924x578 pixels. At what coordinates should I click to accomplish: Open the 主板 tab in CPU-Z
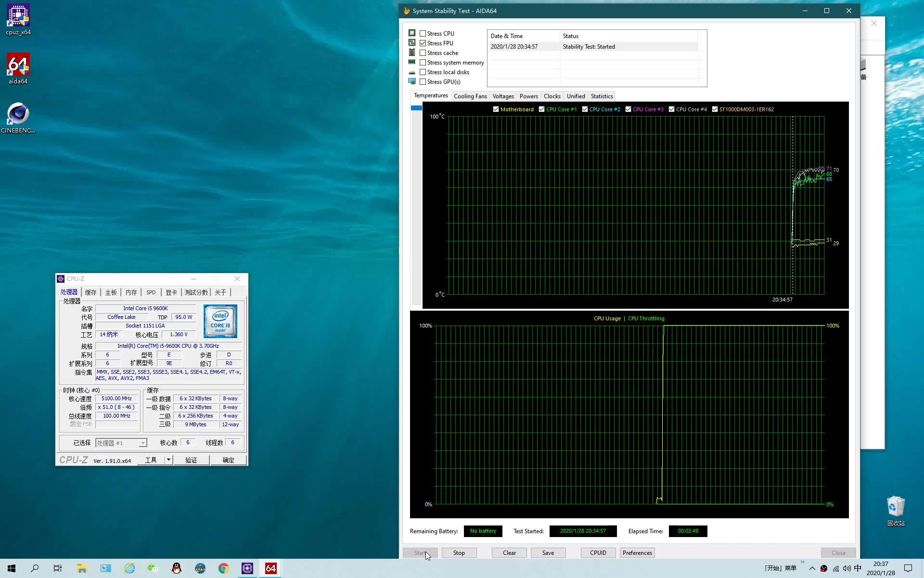click(x=111, y=292)
